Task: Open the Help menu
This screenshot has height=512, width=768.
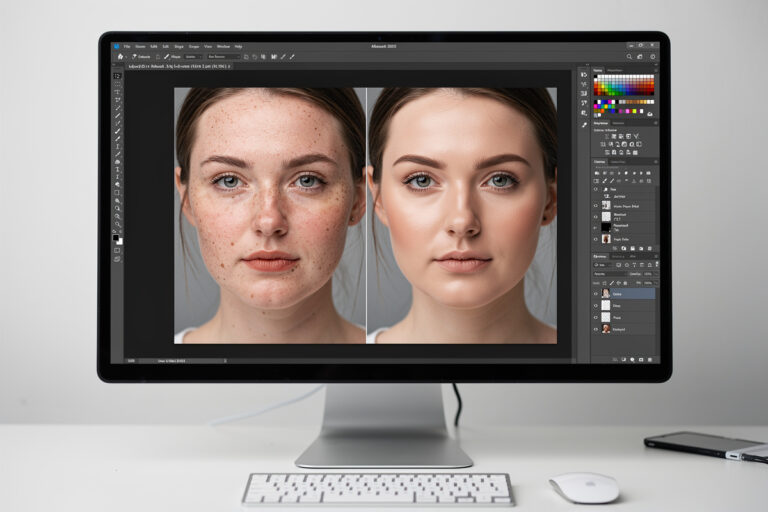Action: pos(238,47)
